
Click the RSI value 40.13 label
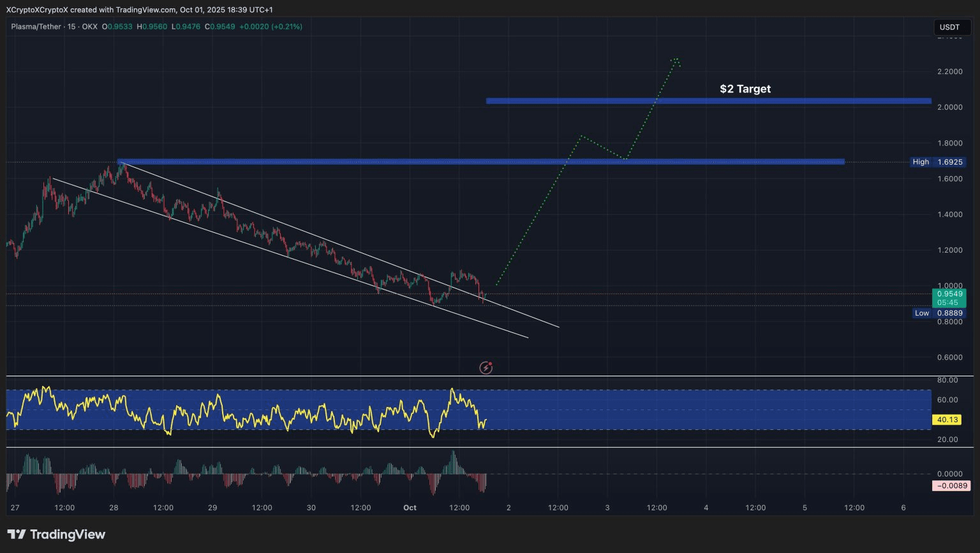pos(947,420)
